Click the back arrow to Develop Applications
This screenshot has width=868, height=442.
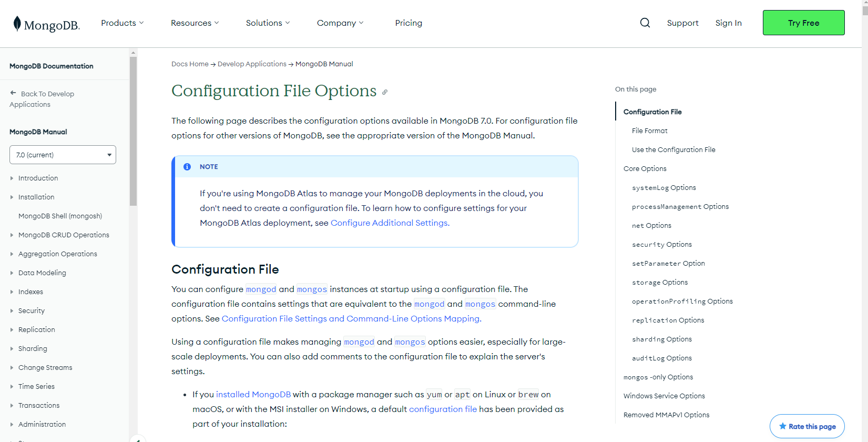tap(13, 93)
